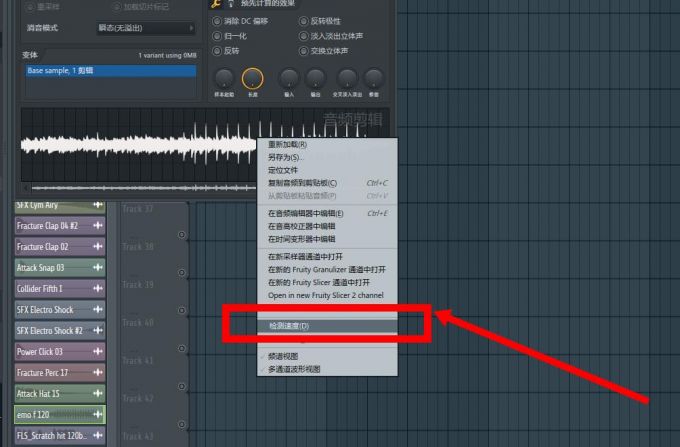Select the emo f 120 audio clip
This screenshot has height=447, width=680.
point(60,414)
